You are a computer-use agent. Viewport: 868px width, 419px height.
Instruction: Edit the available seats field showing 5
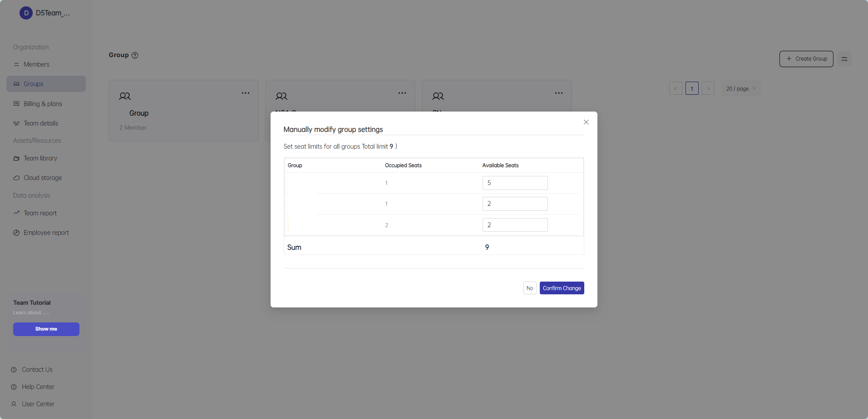[515, 183]
